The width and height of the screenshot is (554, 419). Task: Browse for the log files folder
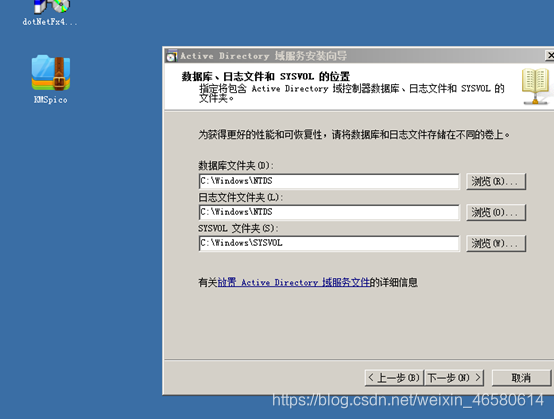496,212
